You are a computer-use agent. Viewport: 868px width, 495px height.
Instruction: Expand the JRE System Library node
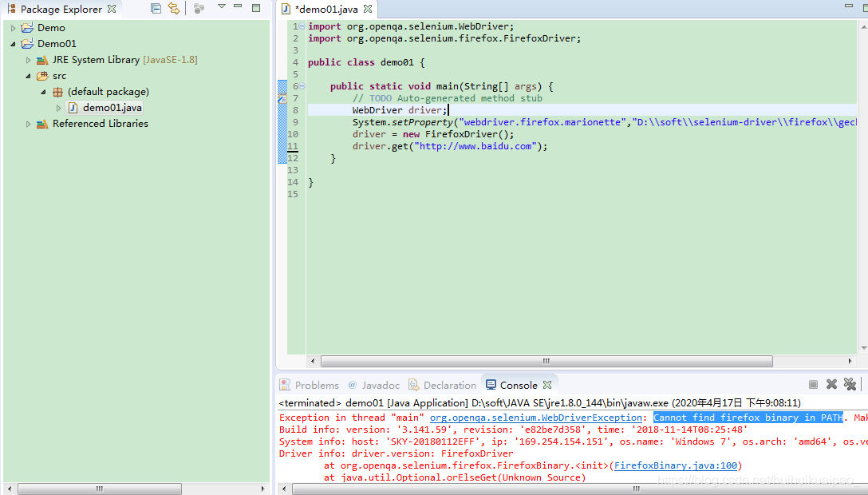coord(30,59)
